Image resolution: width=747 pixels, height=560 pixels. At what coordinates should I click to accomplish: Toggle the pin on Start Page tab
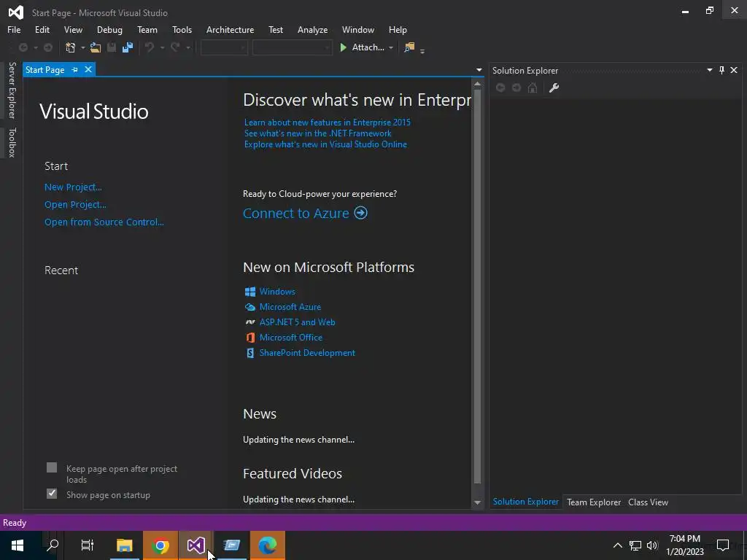click(75, 69)
